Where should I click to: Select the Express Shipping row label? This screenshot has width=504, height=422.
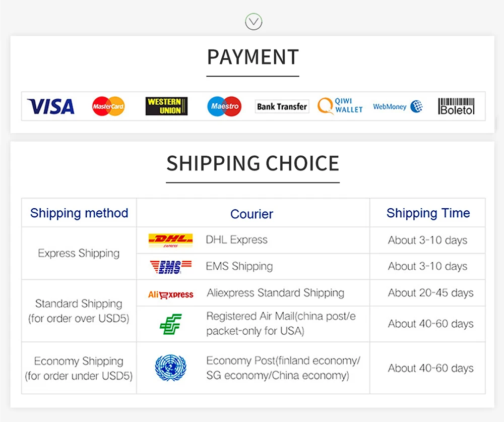(x=79, y=253)
